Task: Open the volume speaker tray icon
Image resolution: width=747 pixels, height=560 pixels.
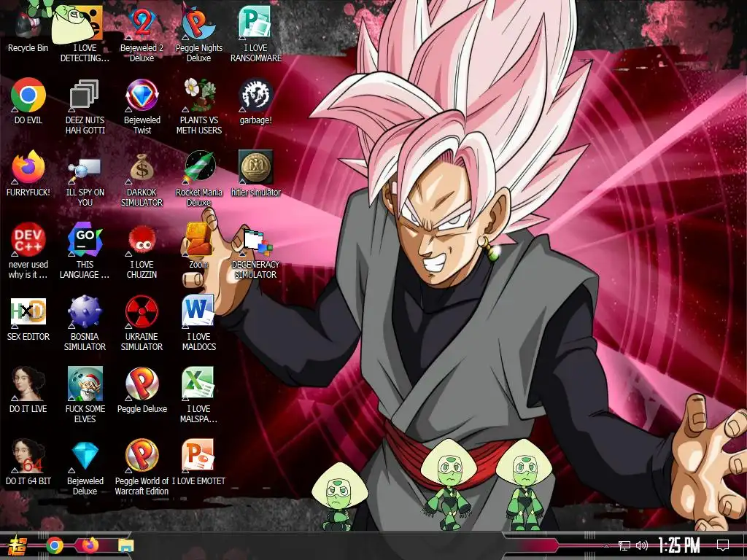Action: tap(642, 545)
